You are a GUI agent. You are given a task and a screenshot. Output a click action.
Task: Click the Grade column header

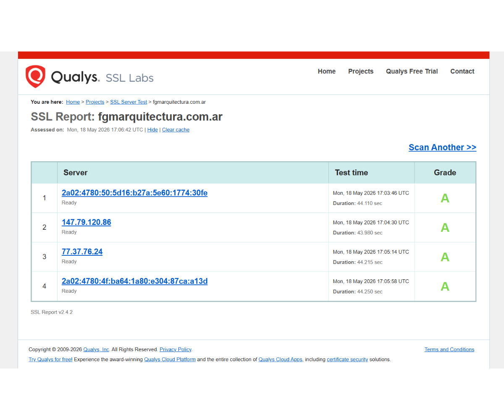point(445,173)
